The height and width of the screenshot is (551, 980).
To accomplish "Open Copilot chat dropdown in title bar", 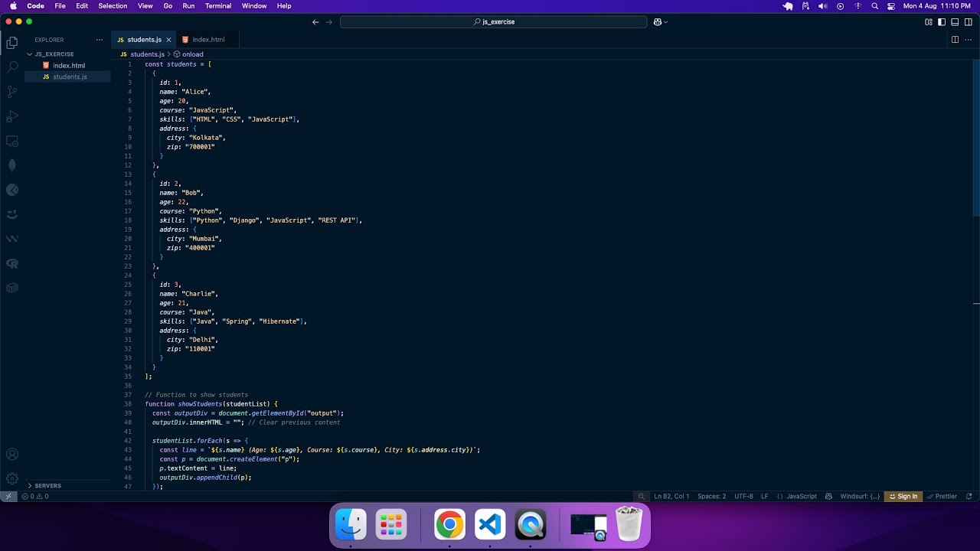I will pos(661,22).
